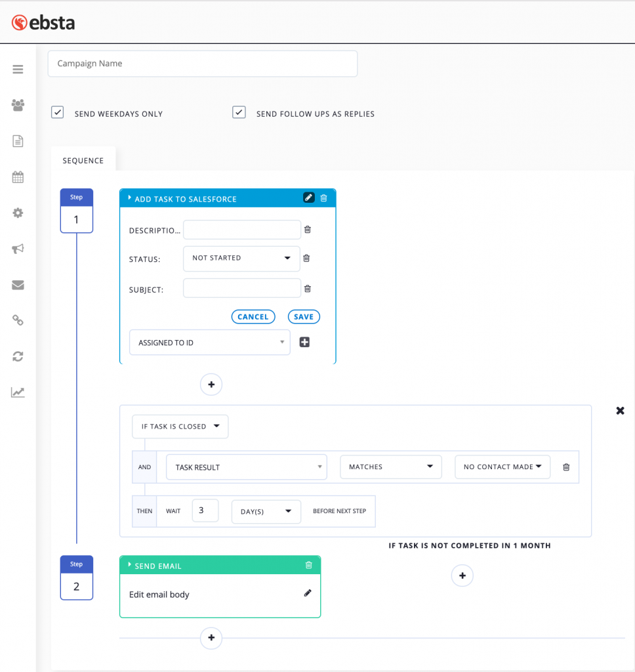Uncheck Send Weekdays Only

57,112
